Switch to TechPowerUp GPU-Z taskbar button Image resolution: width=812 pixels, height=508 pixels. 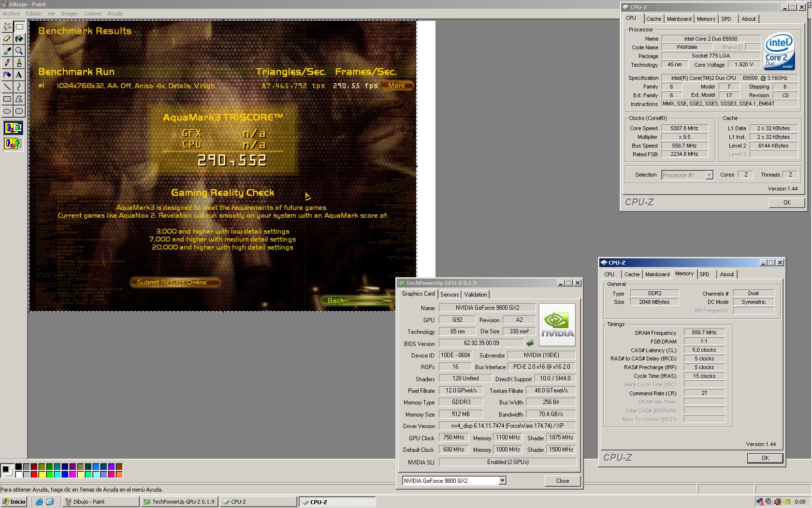179,502
